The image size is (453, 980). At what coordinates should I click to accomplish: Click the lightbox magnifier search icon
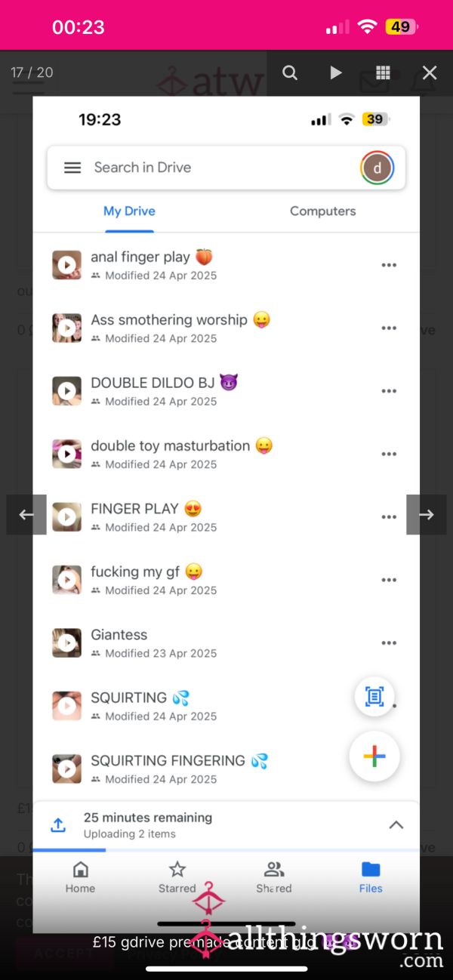tap(290, 72)
